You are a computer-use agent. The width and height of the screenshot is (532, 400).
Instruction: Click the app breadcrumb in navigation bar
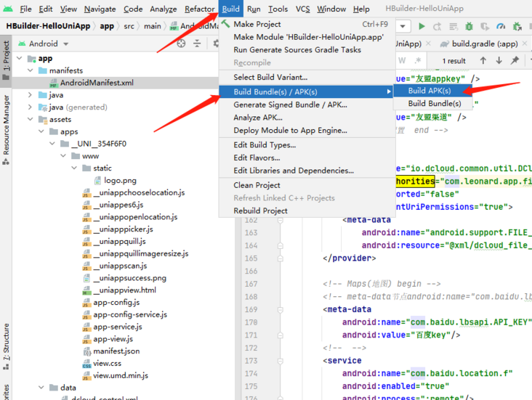tap(107, 25)
